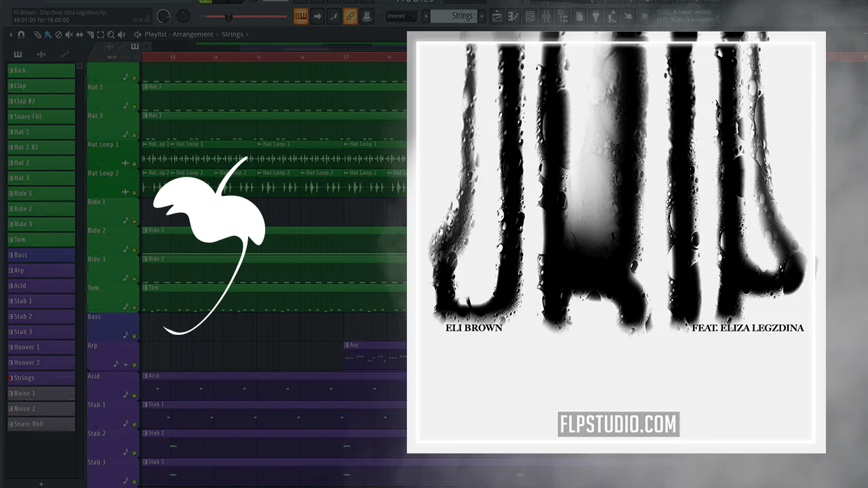868x488 pixels.
Task: Click the second knob before the red slider
Action: 184,16
